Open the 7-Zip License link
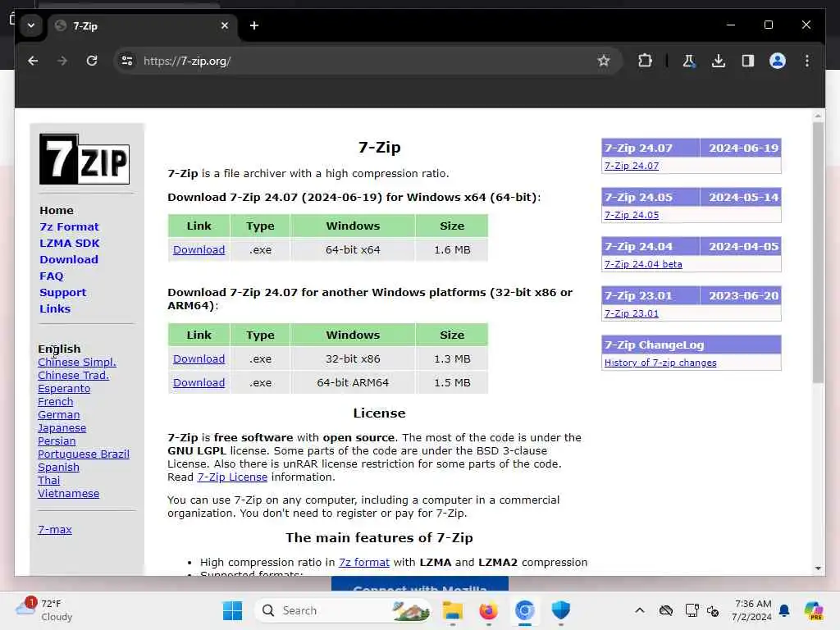Viewport: 840px width, 630px height. pos(232,477)
